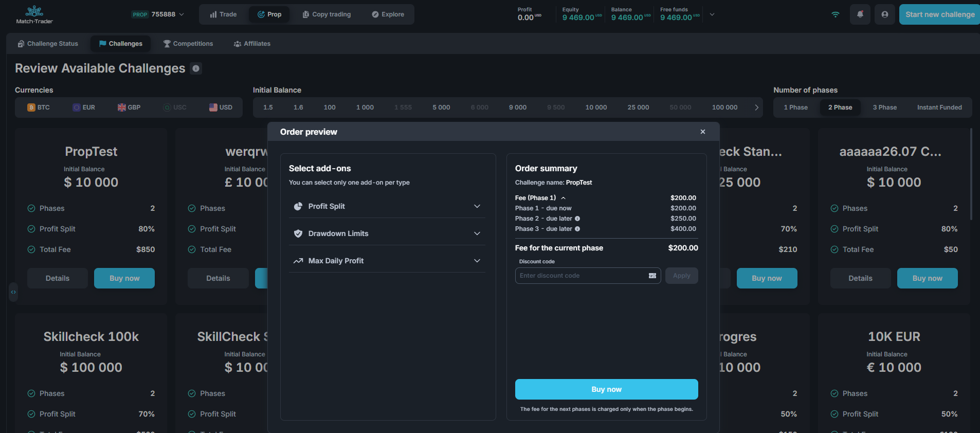980x433 pixels.
Task: Open the PROP 755888 account dropdown
Action: point(158,14)
